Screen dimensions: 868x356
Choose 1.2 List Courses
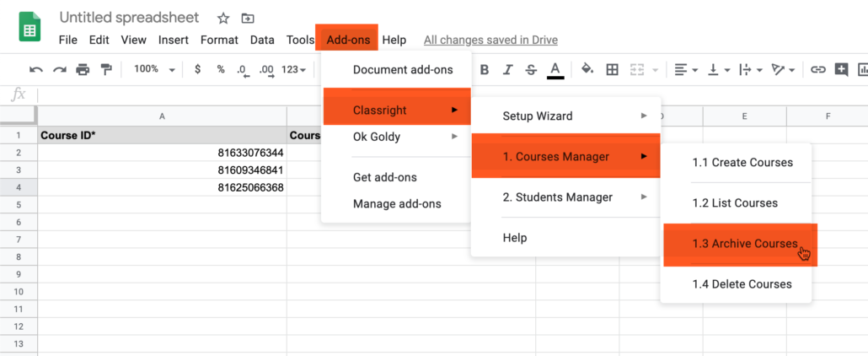point(737,203)
